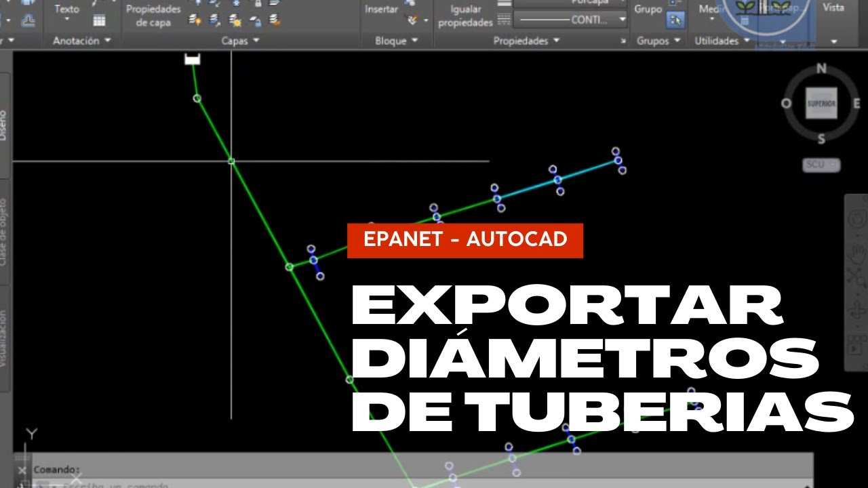Click E on the ViewCube compass
868x488 pixels.
(x=856, y=104)
